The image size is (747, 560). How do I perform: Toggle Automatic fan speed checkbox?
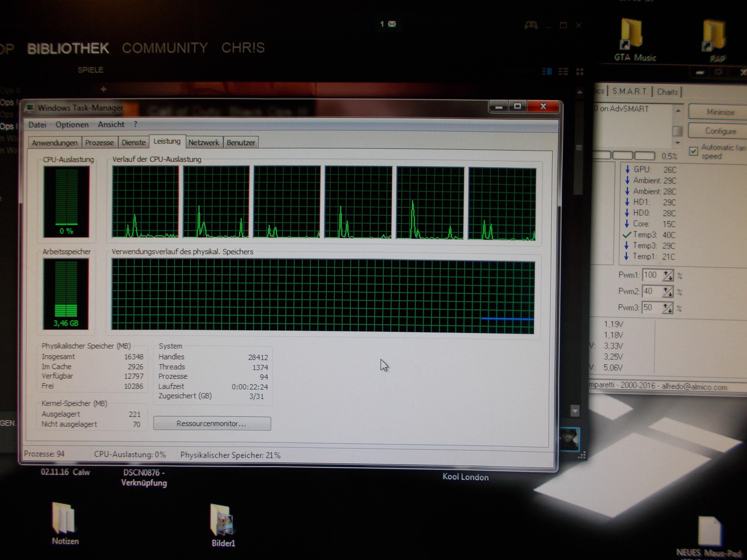693,151
